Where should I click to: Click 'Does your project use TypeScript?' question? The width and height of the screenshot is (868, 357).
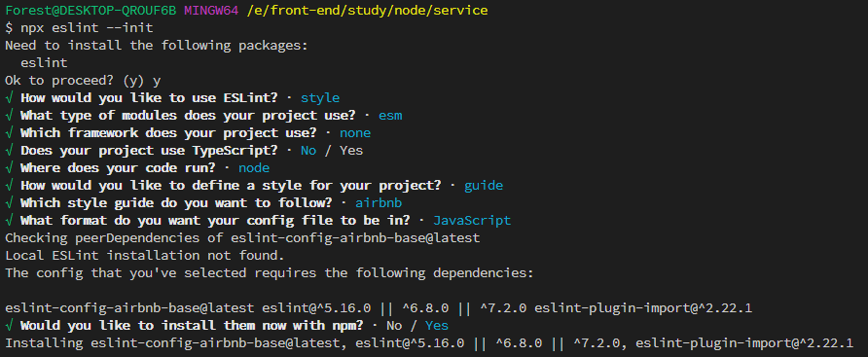[x=149, y=151]
